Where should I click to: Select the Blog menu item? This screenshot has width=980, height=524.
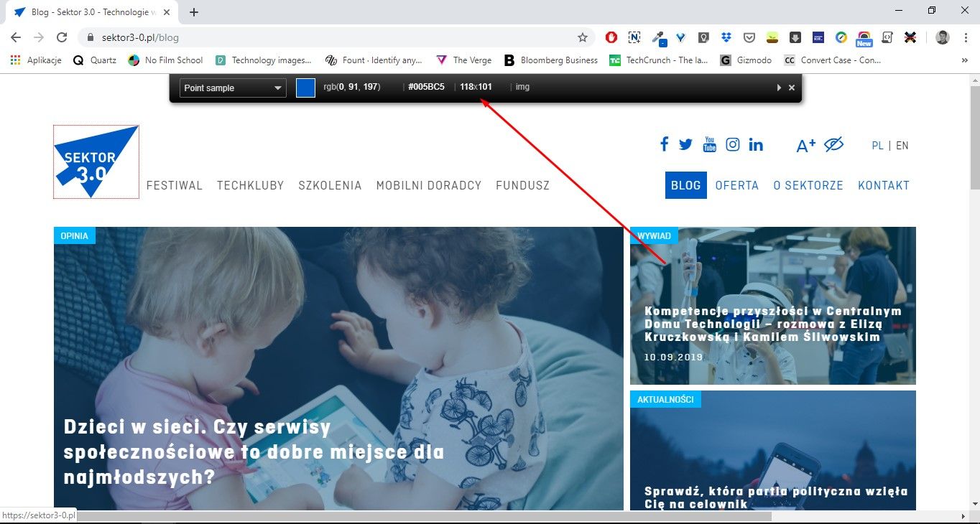pos(685,185)
